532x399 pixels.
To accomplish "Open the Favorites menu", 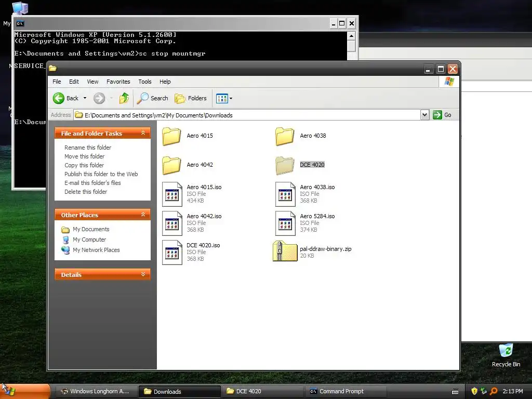I will [x=118, y=82].
